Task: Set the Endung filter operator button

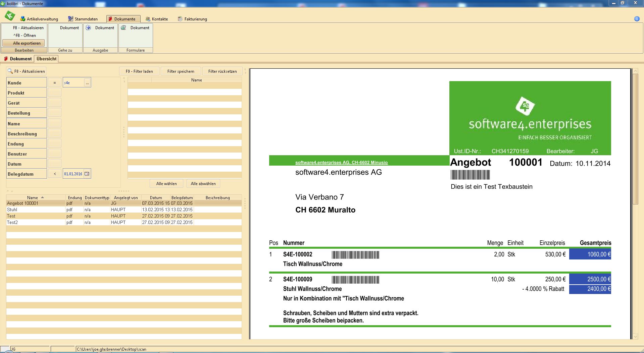Action: pos(55,143)
